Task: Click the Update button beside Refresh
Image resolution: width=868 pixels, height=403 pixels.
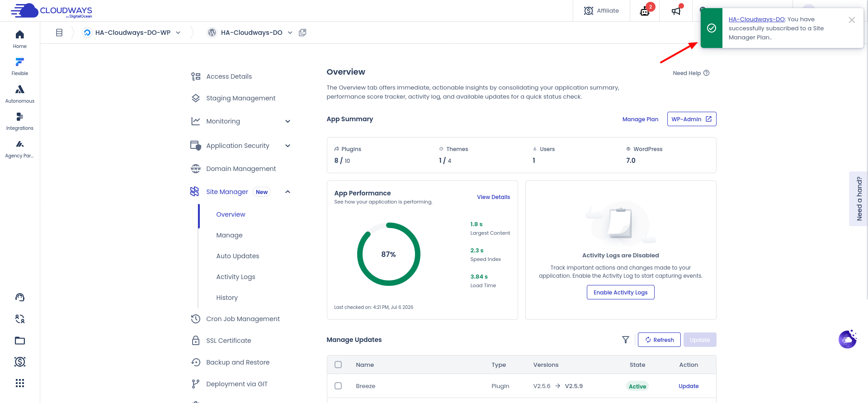Action: 700,340
